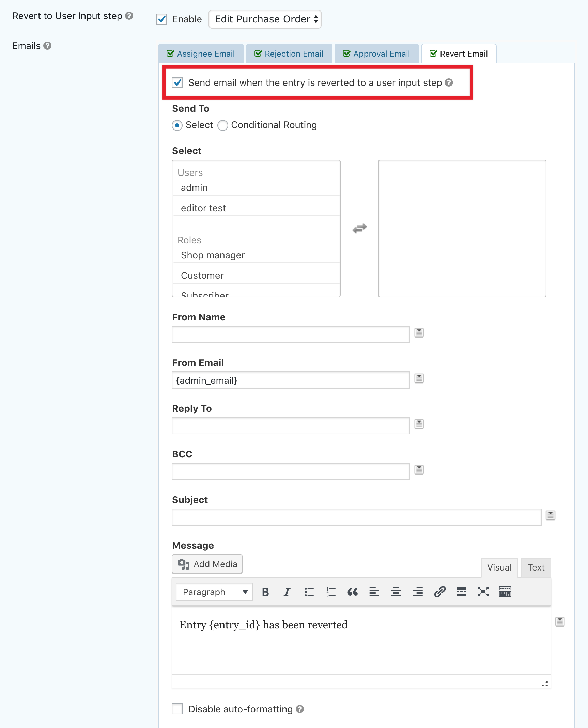Choose Conditional Routing radio option
The width and height of the screenshot is (588, 728).
click(x=223, y=125)
